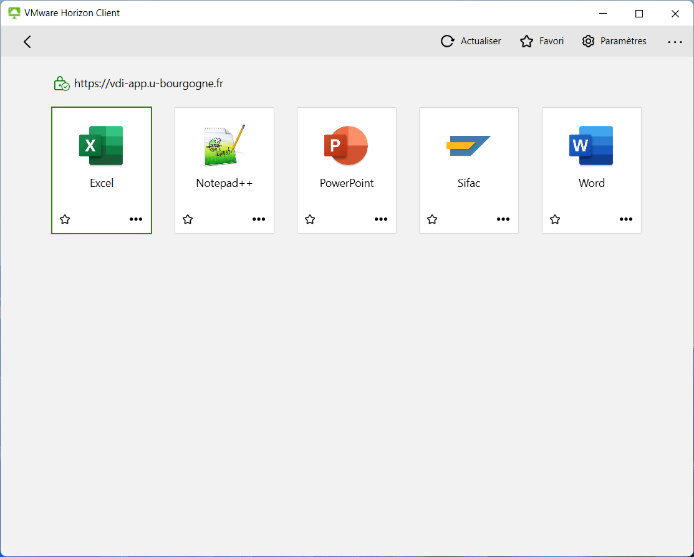694x557 pixels.
Task: Click the Word label text
Action: 591,183
